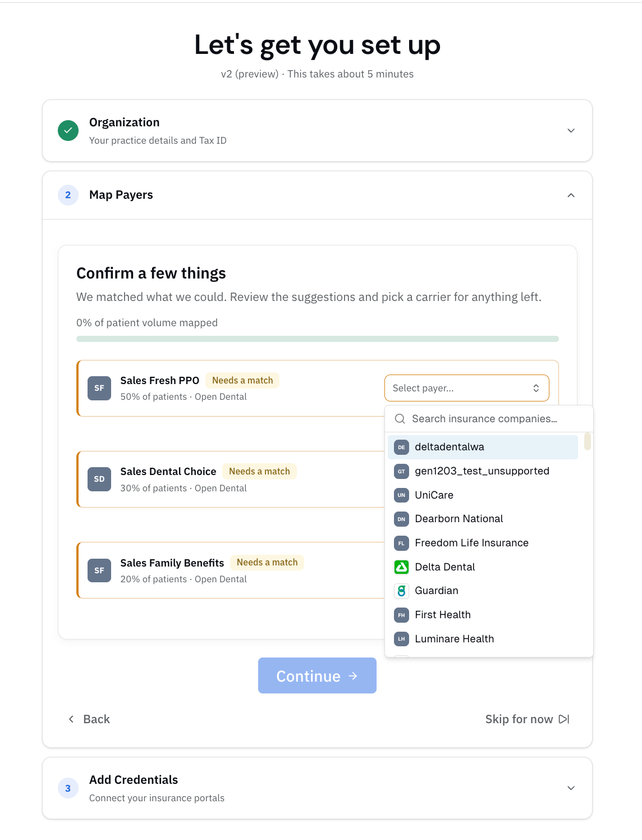
Task: Click the Add Credentials section title
Action: point(134,780)
